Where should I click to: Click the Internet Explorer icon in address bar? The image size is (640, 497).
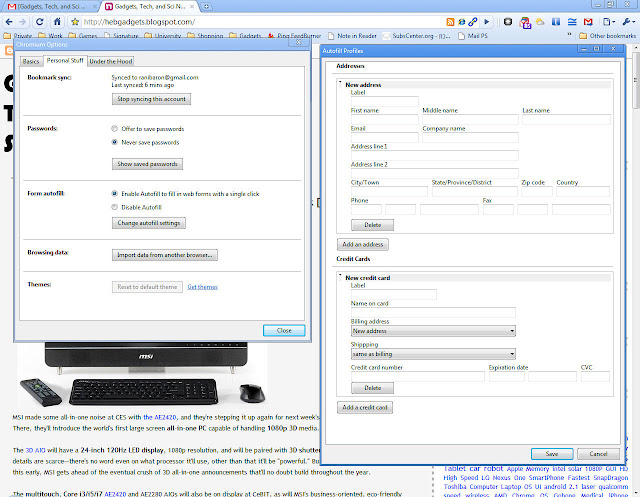point(462,22)
